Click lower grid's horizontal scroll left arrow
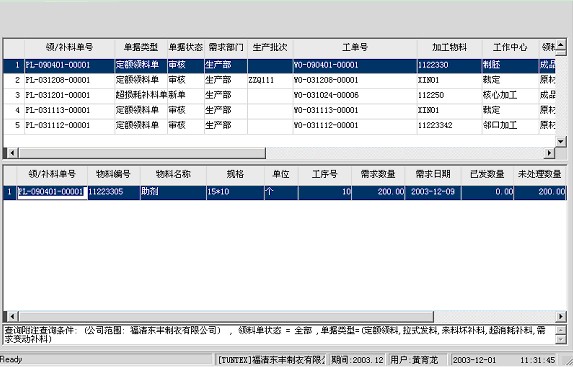The image size is (573, 367). [12, 316]
